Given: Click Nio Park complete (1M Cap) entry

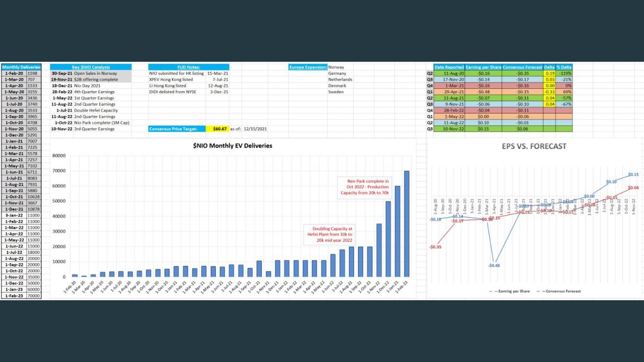Looking at the screenshot, I should (x=102, y=123).
